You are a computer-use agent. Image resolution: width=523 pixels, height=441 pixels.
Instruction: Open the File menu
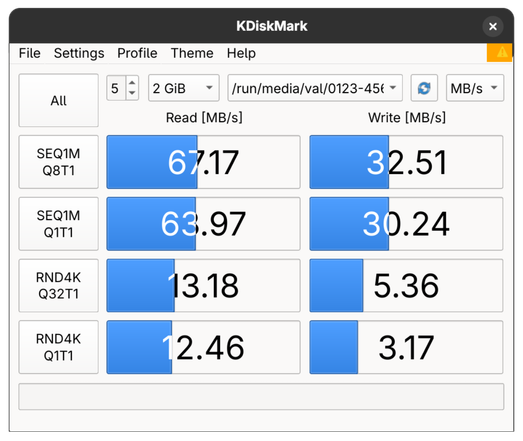pos(29,53)
